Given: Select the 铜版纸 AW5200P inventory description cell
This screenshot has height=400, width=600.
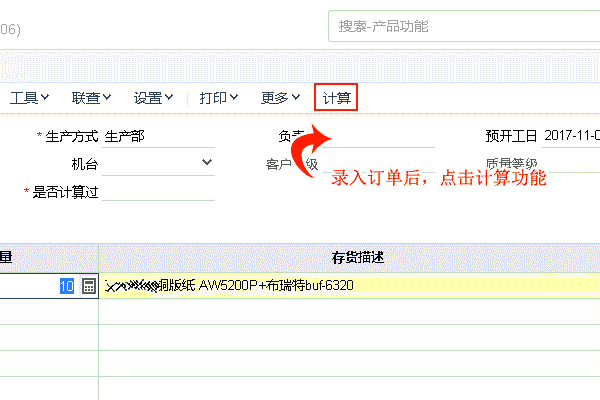Looking at the screenshot, I should point(350,286).
